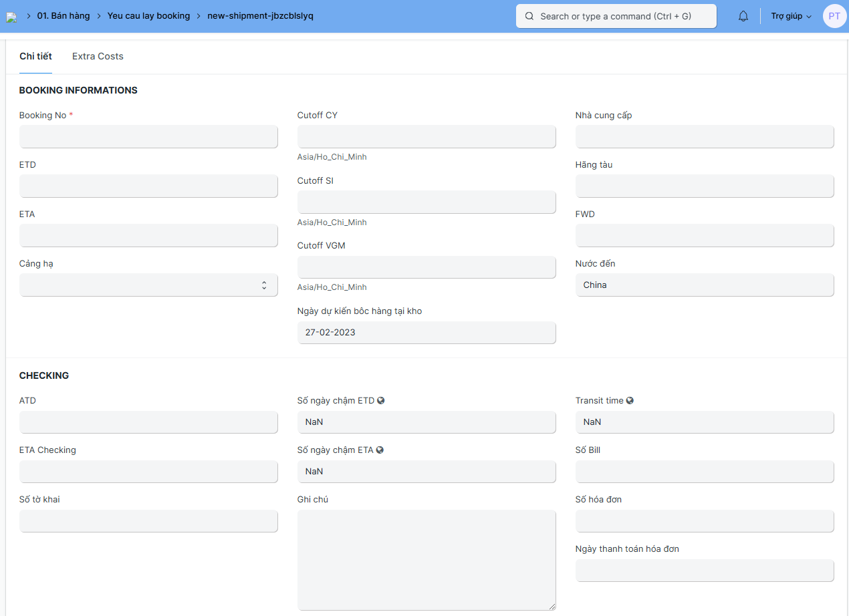The image size is (849, 616).
Task: Open Yeu cau lay booking breadcrumb link
Action: 148,15
